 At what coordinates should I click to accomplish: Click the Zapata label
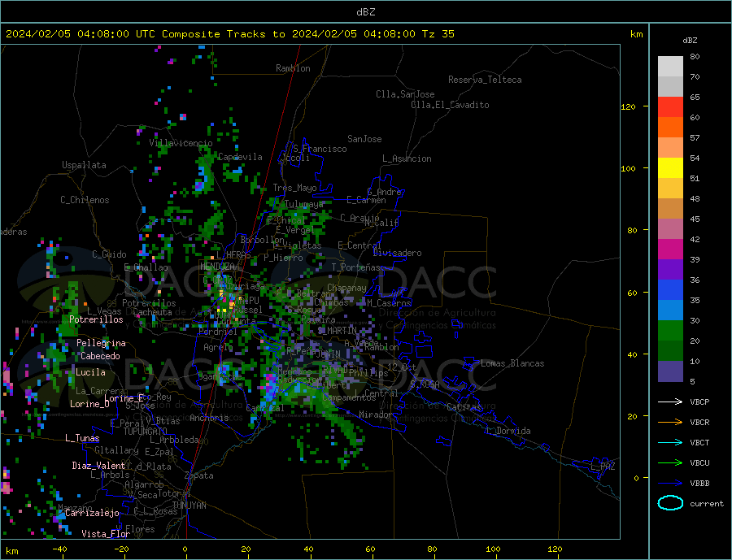[199, 476]
